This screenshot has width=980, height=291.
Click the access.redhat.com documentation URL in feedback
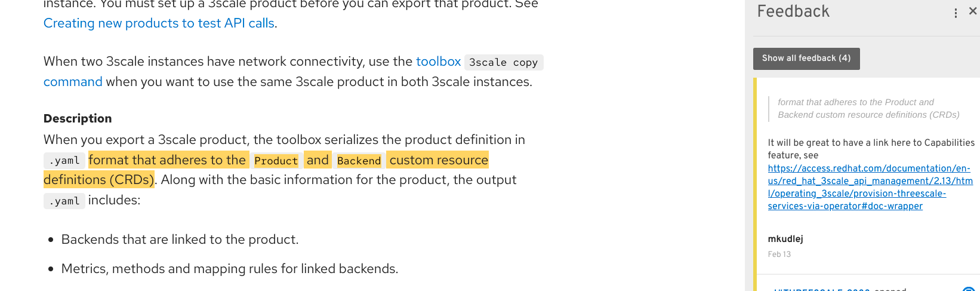pos(869,187)
